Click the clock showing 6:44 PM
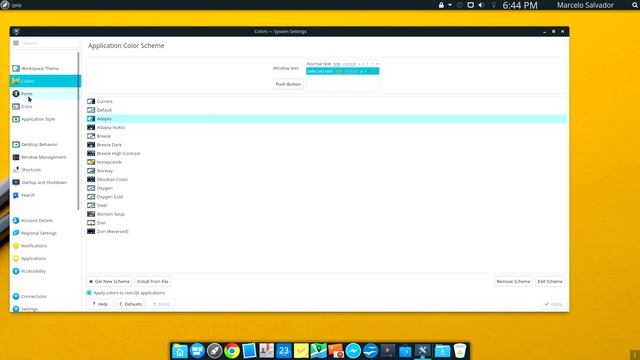This screenshot has height=360, width=640. point(520,5)
